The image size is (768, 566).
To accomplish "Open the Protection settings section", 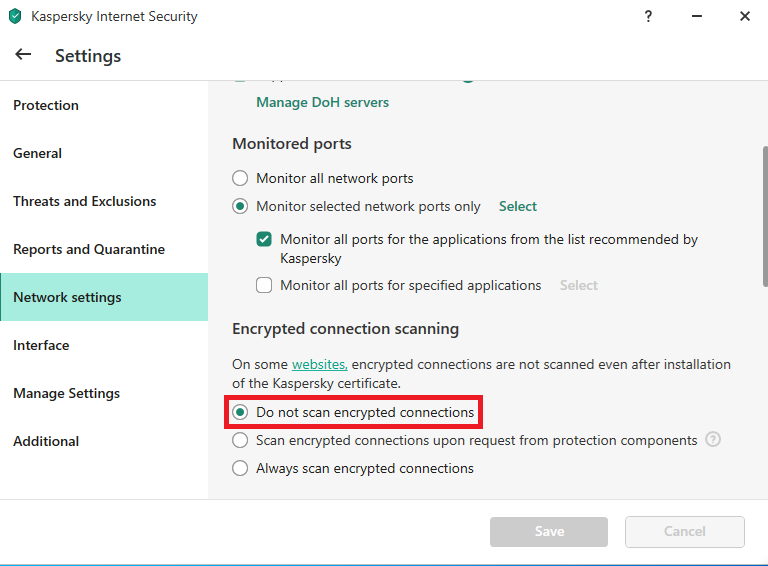I will pos(104,105).
